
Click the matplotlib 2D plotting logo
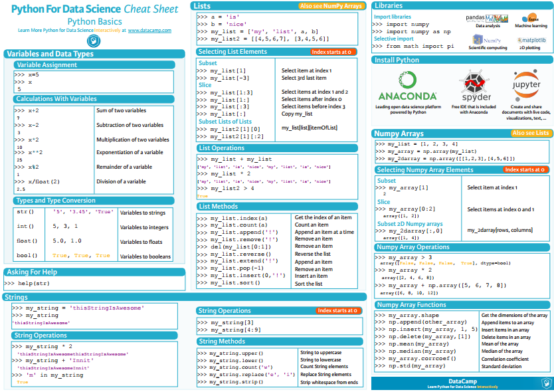(531, 41)
